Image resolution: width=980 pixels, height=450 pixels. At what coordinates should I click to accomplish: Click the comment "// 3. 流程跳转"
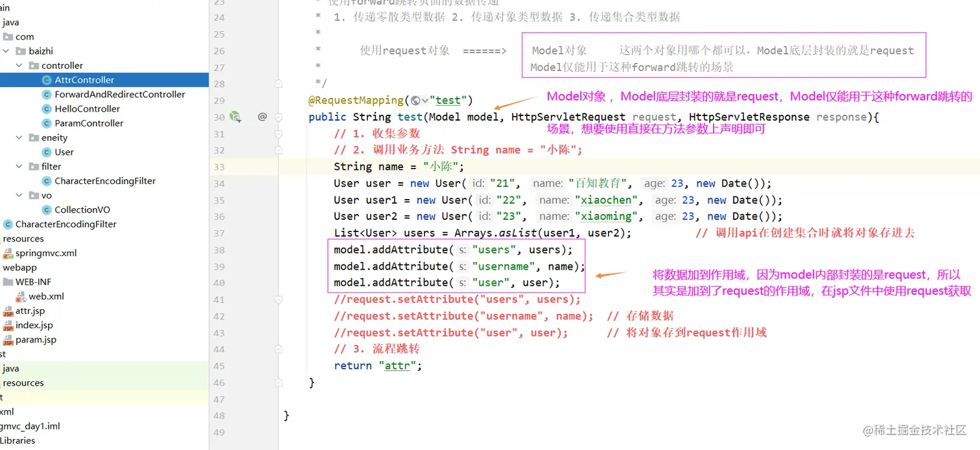coord(377,349)
